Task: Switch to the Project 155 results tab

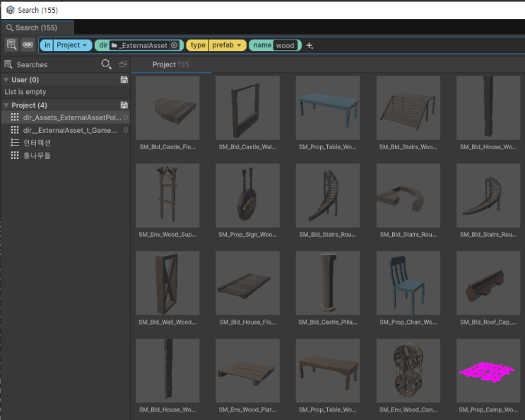Action: pyautogui.click(x=170, y=64)
